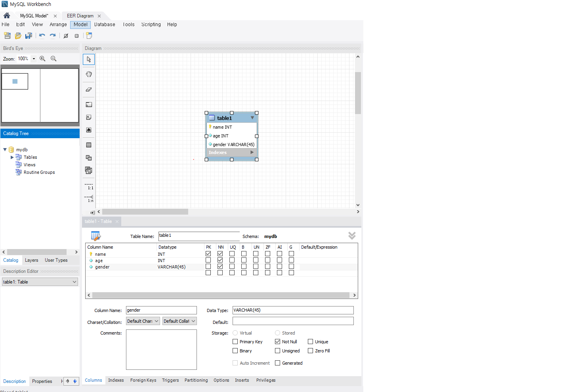Open the Scripting menu
Viewport: 584px width, 392px height.
[151, 25]
